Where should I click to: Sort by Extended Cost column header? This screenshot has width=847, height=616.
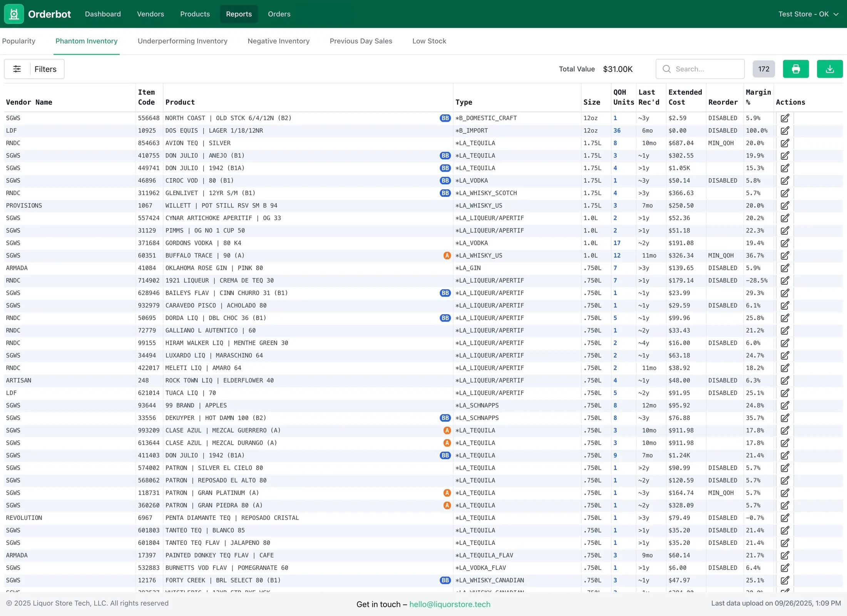click(685, 97)
